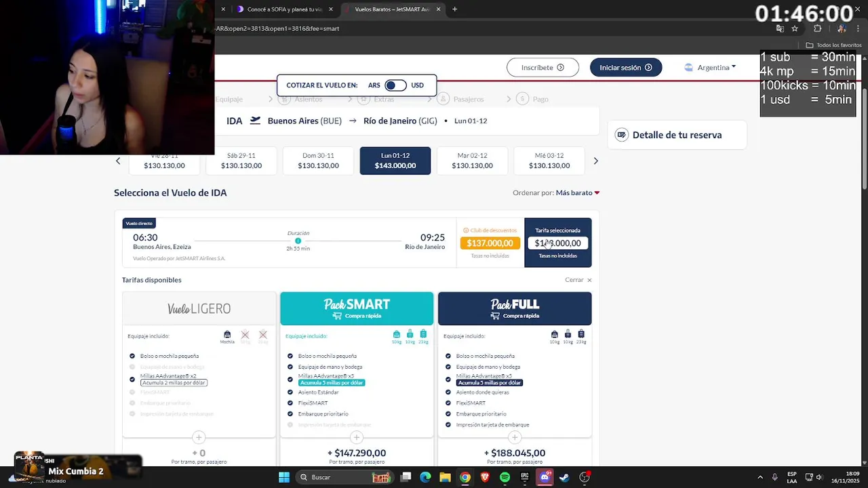Image resolution: width=868 pixels, height=488 pixels.
Task: Select the Dom 30-11 date tab
Action: (x=318, y=161)
